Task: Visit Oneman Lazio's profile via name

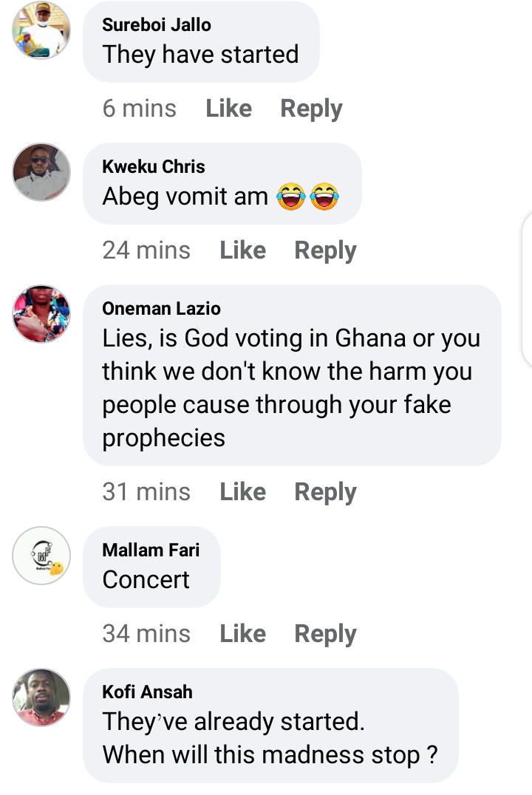Action: pyautogui.click(x=161, y=308)
